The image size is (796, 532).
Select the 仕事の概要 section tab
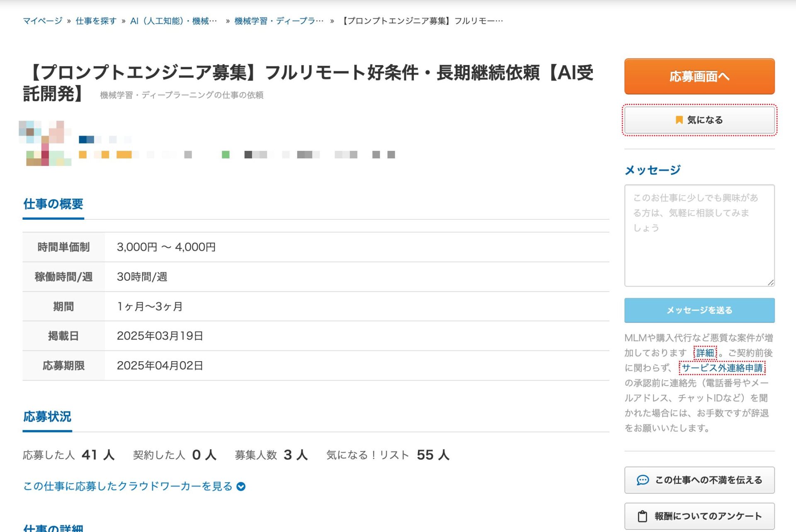point(53,204)
